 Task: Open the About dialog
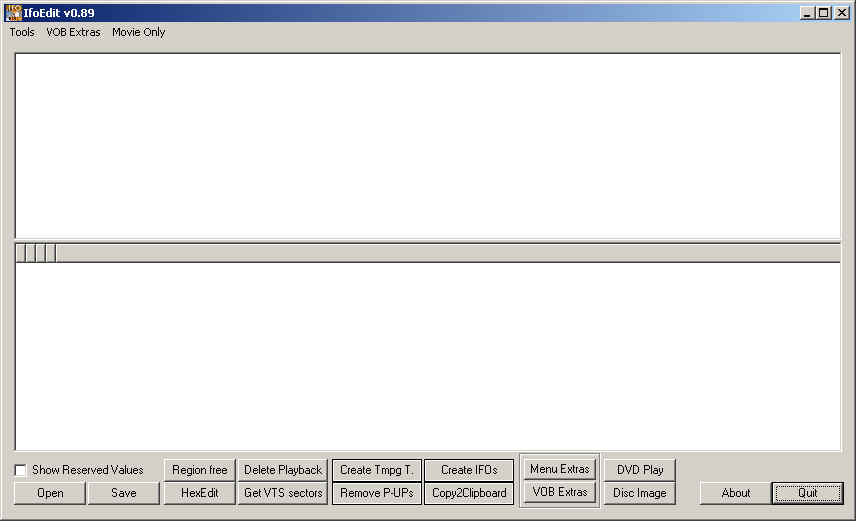click(x=736, y=493)
